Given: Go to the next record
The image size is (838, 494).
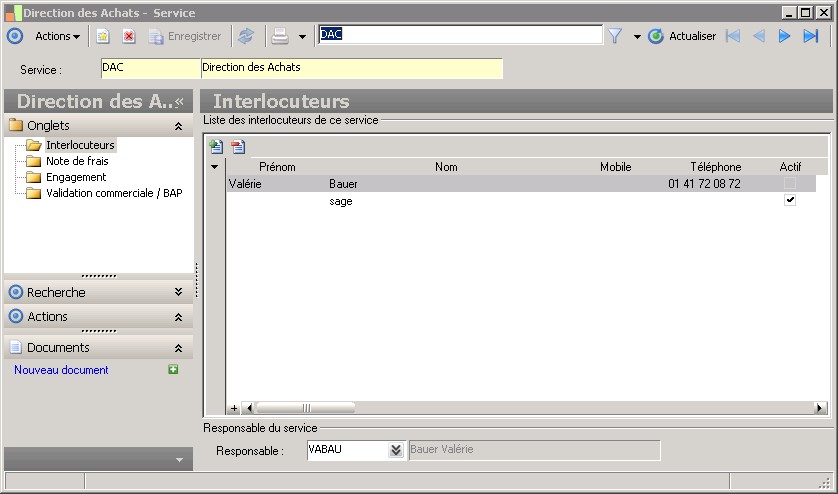Looking at the screenshot, I should [784, 36].
